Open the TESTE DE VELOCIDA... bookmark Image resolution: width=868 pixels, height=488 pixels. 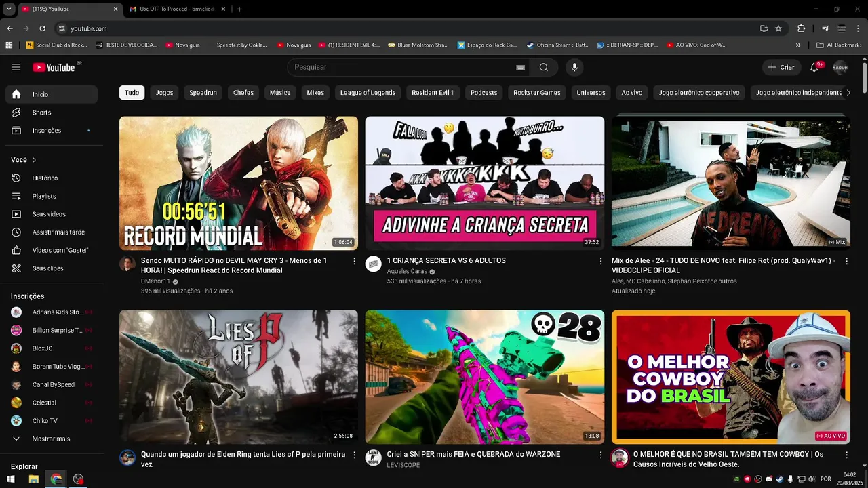click(126, 45)
